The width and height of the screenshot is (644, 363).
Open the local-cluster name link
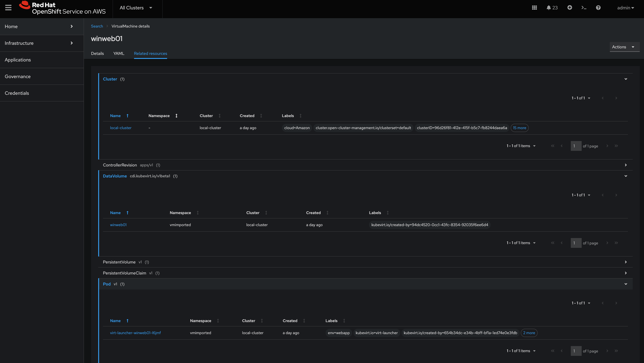tap(121, 128)
